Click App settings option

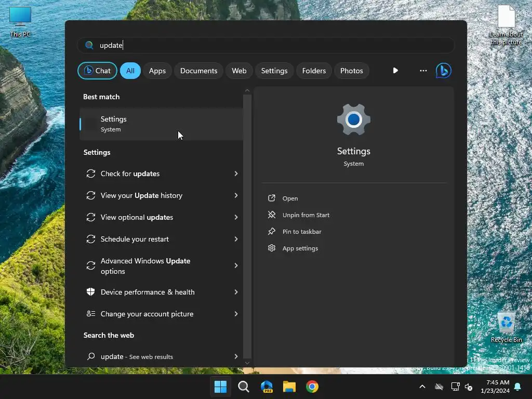coord(300,248)
